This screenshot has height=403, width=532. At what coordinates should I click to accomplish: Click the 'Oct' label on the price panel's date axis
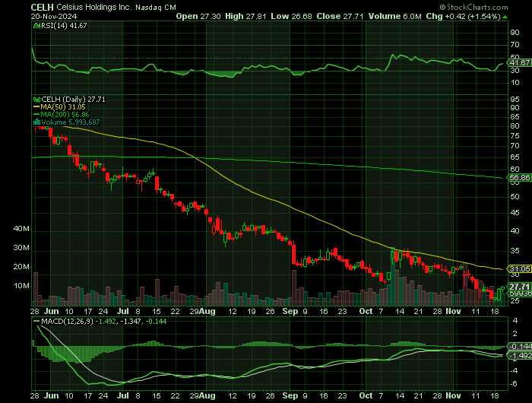366,311
